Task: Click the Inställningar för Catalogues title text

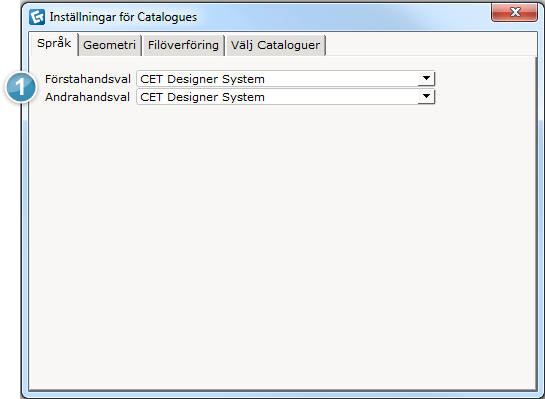Action: [x=123, y=17]
